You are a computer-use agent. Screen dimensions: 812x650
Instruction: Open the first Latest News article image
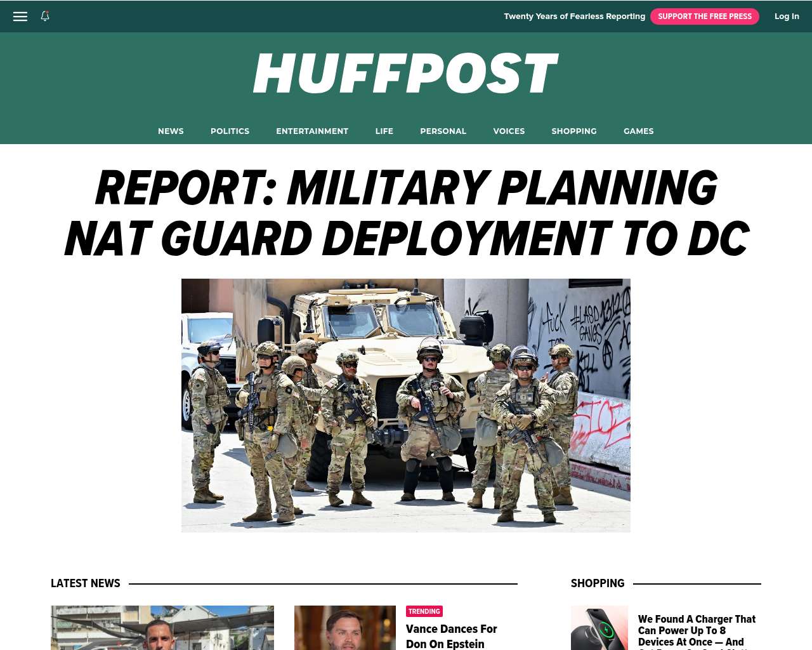(162, 628)
